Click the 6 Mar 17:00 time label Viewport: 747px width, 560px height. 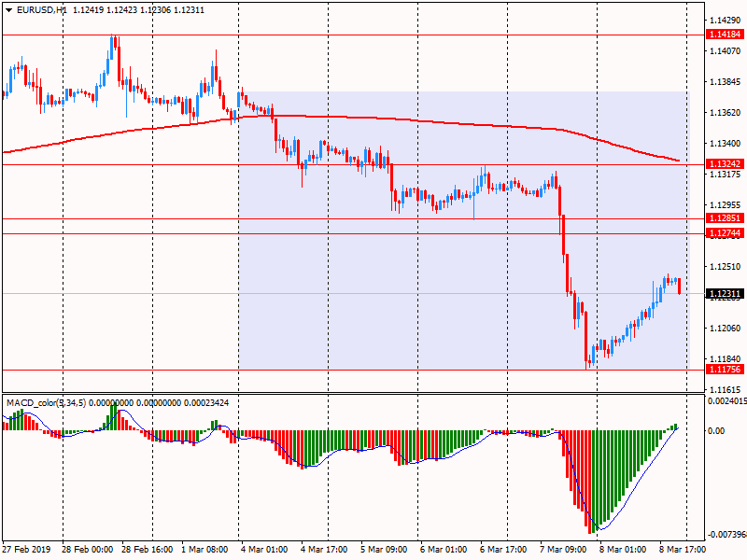[503, 550]
